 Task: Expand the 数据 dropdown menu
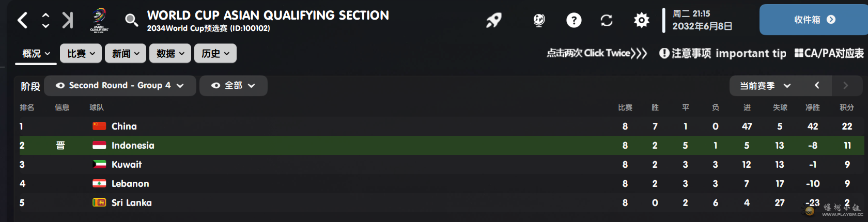click(x=170, y=53)
